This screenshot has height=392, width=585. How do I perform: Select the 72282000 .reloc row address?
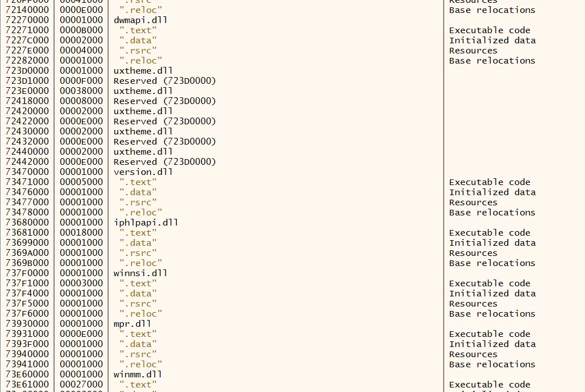point(27,60)
